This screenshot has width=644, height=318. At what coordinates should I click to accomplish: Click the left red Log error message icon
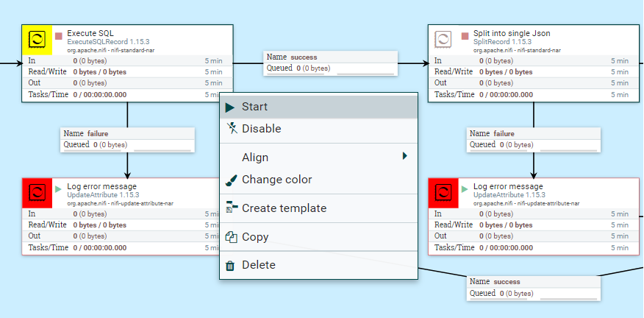point(37,193)
